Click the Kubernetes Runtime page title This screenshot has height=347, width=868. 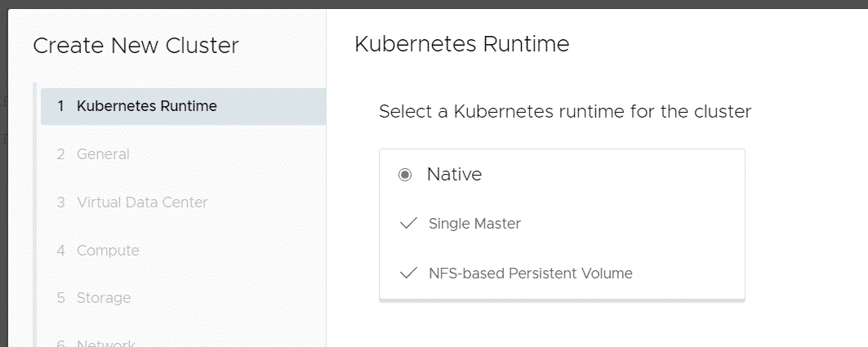coord(462,44)
